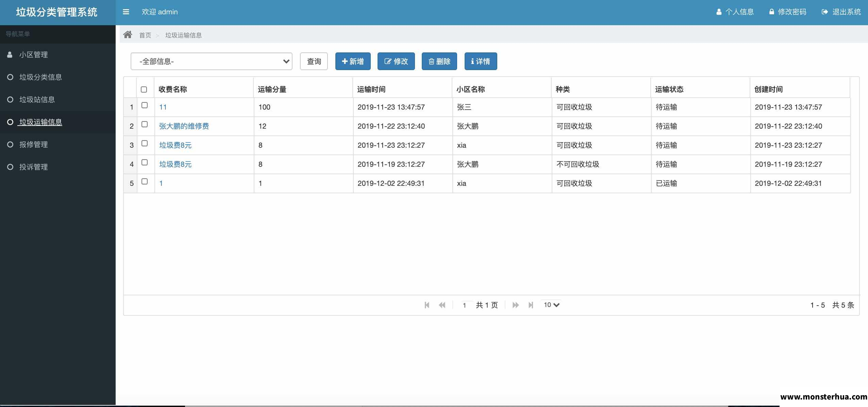
Task: Open the row 1 link 11
Action: [x=163, y=107]
